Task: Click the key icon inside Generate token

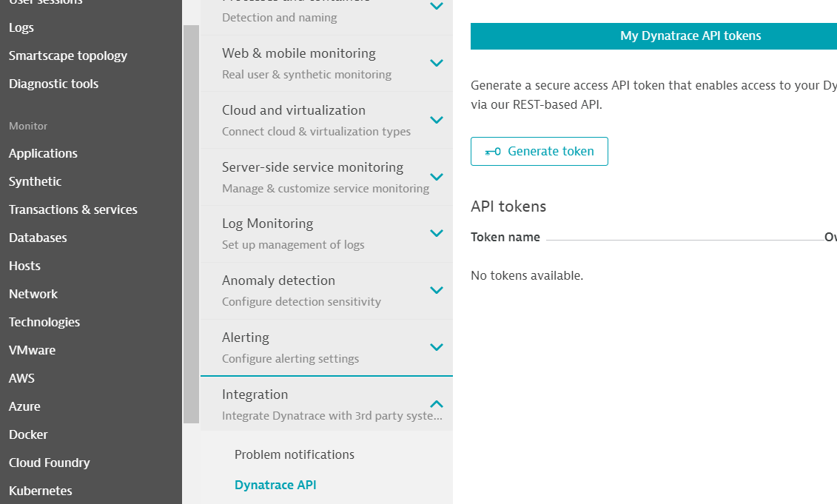Action: pyautogui.click(x=493, y=151)
